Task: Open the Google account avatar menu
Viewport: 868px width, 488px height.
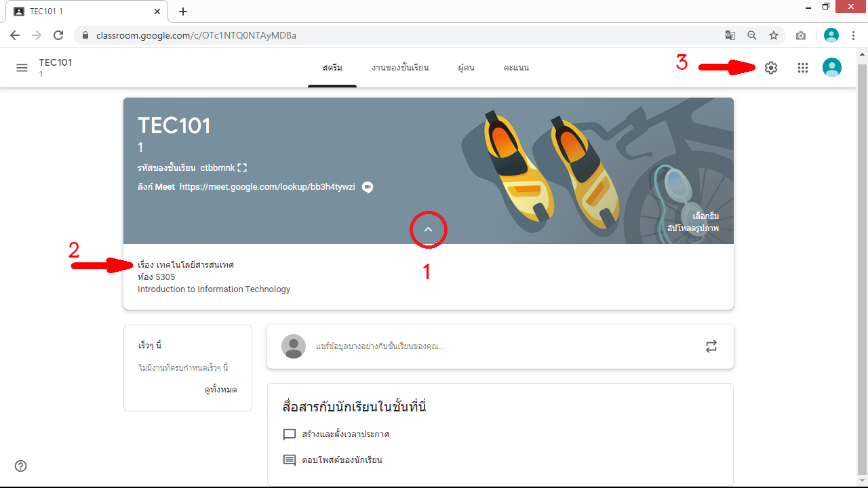Action: pos(832,68)
